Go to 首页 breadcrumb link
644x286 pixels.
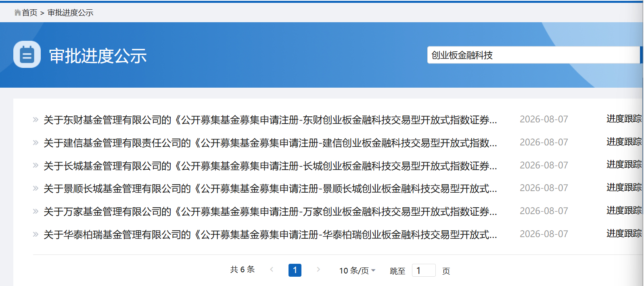[29, 13]
